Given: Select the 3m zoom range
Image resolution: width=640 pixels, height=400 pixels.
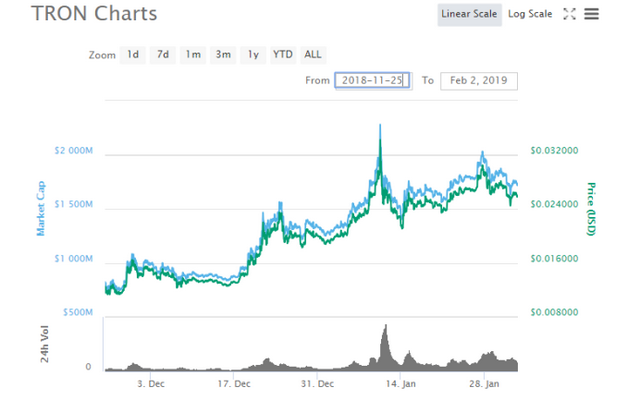Looking at the screenshot, I should click(x=223, y=55).
